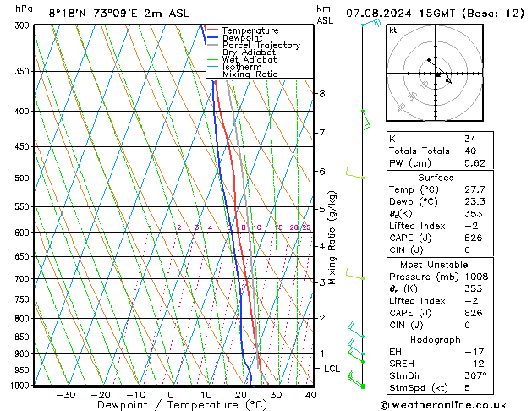Click the SREH value -12
This screenshot has height=411, width=532.
[x=474, y=364]
